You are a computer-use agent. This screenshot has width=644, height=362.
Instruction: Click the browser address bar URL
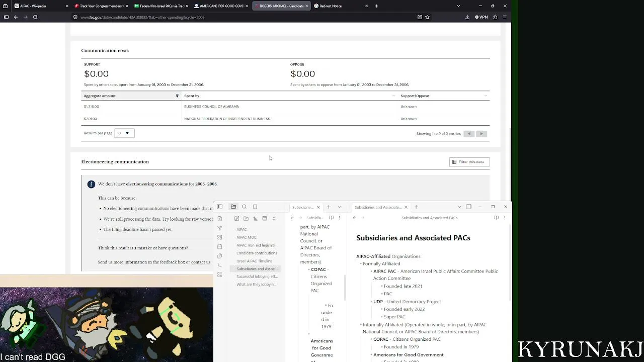click(142, 17)
